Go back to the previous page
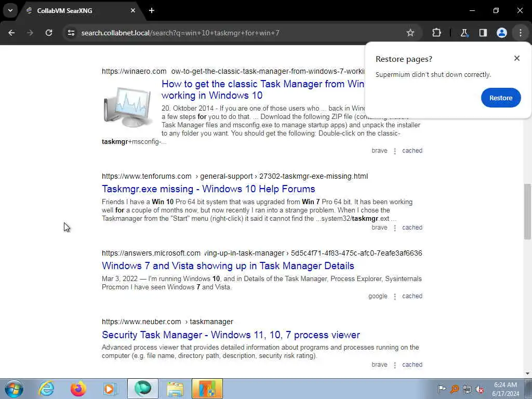The image size is (532, 399). [x=11, y=33]
